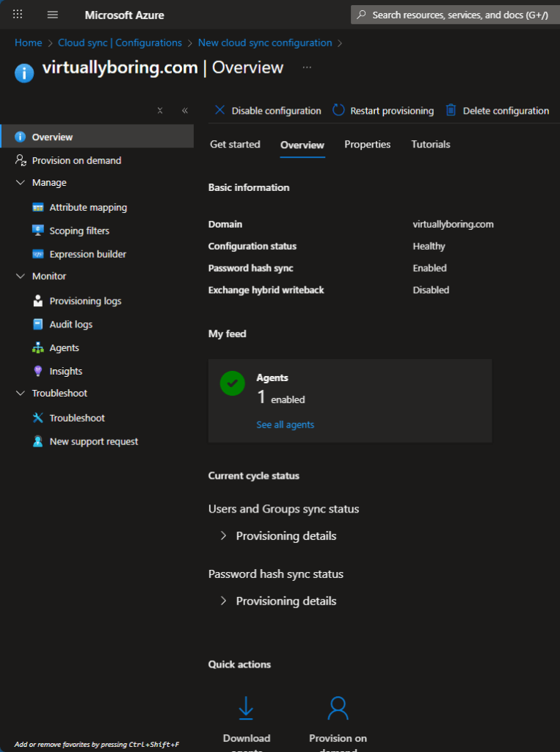
Task: Close the sidebar search with small X
Action: 160,111
